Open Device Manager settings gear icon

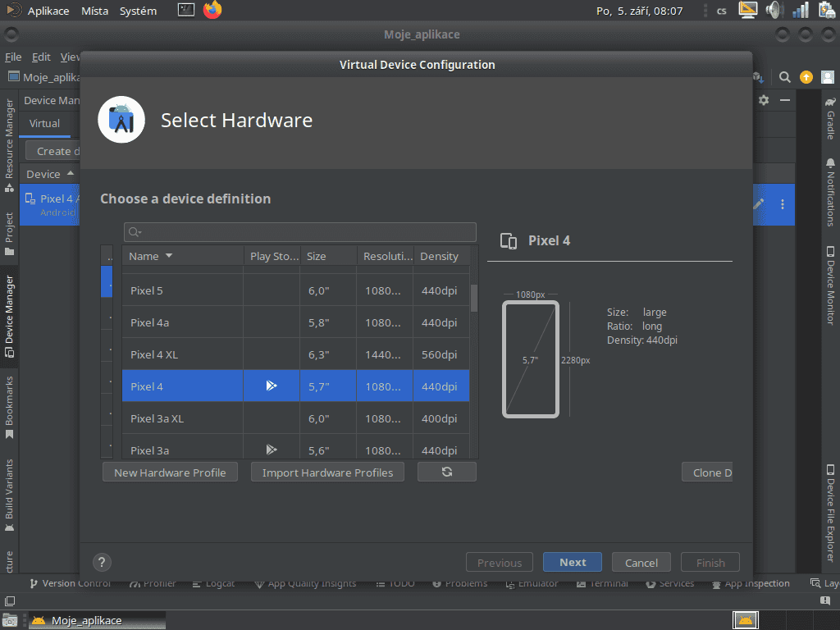tap(764, 100)
